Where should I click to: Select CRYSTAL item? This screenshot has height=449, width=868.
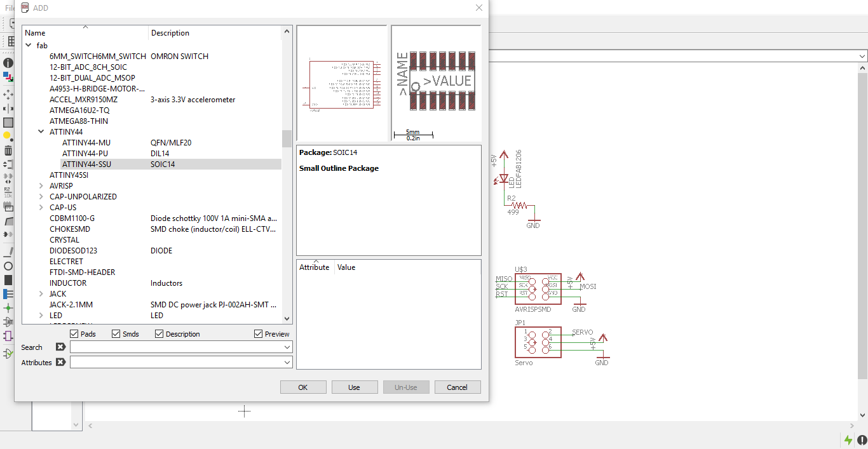pyautogui.click(x=64, y=239)
